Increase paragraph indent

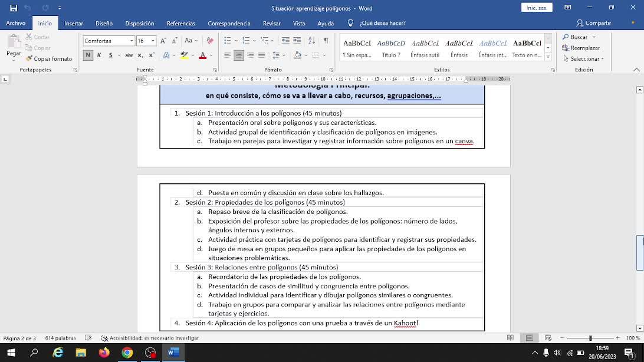297,40
